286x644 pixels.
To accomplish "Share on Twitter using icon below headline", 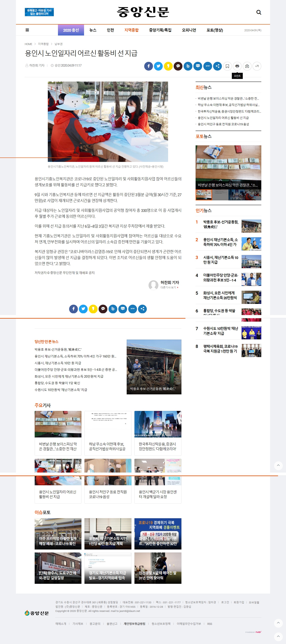I will pyautogui.click(x=158, y=66).
